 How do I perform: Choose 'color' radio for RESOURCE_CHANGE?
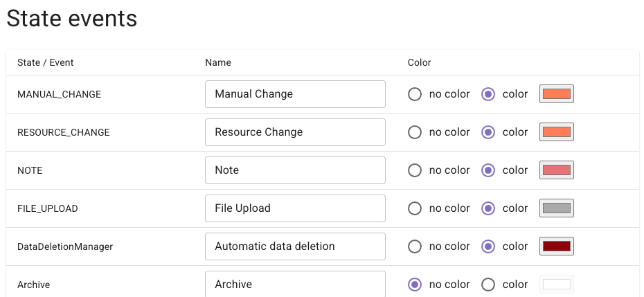click(x=488, y=132)
